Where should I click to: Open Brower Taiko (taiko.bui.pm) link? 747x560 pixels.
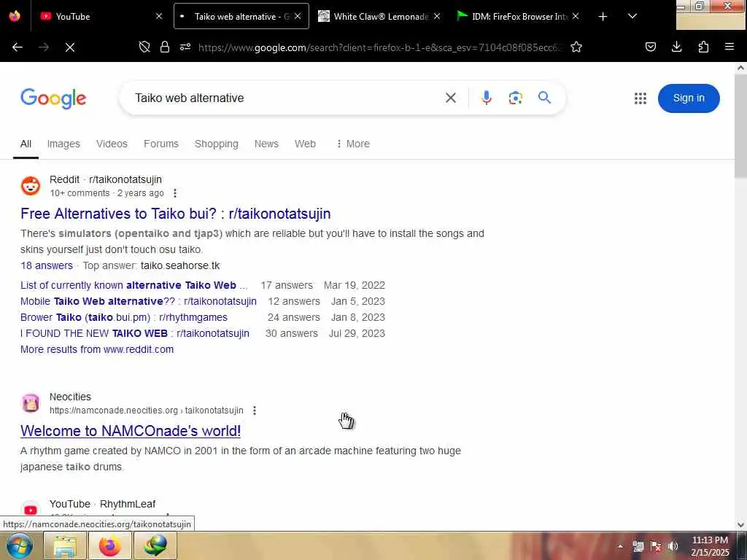[x=124, y=317]
